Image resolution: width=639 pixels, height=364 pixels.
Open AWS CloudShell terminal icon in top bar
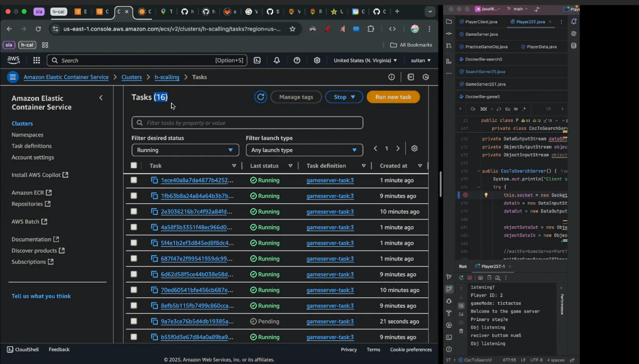[x=257, y=60]
